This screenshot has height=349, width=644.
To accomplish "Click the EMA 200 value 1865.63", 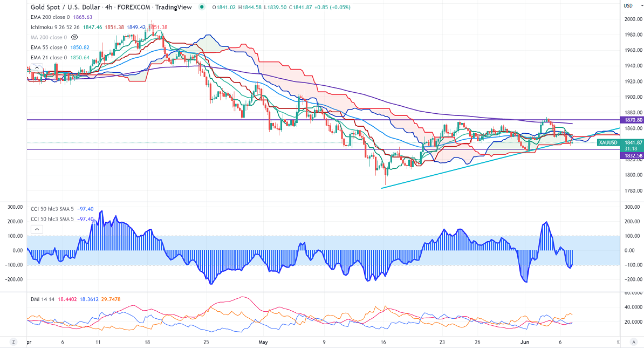I will pyautogui.click(x=83, y=17).
